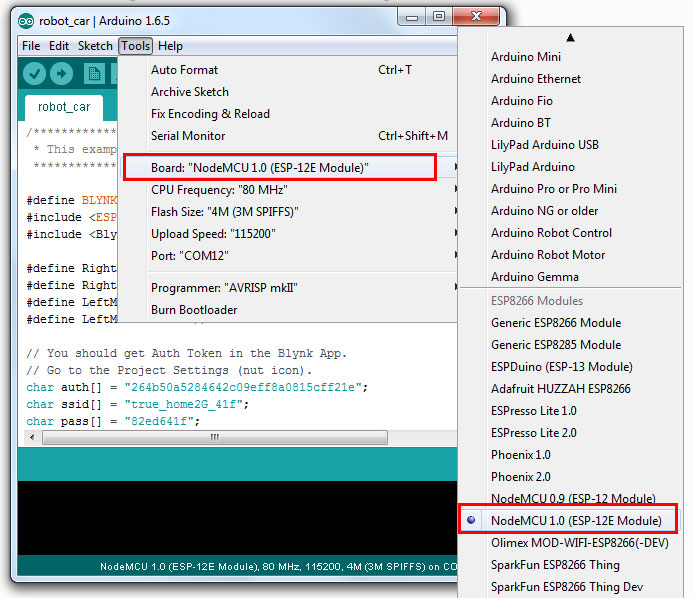Select Arduino Mini board
This screenshot has width=694, height=598.
(x=570, y=57)
